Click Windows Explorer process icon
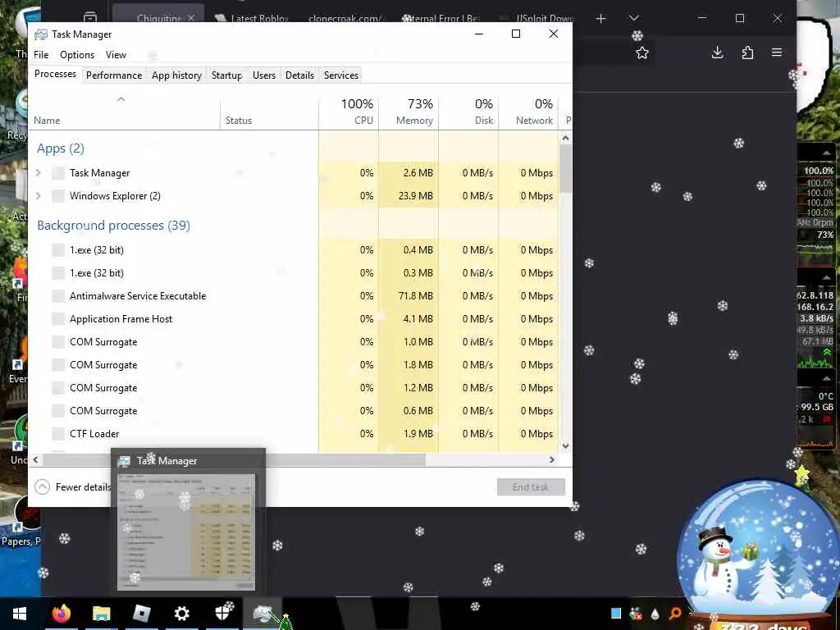Screen dimensions: 840x630 [x=58, y=195]
